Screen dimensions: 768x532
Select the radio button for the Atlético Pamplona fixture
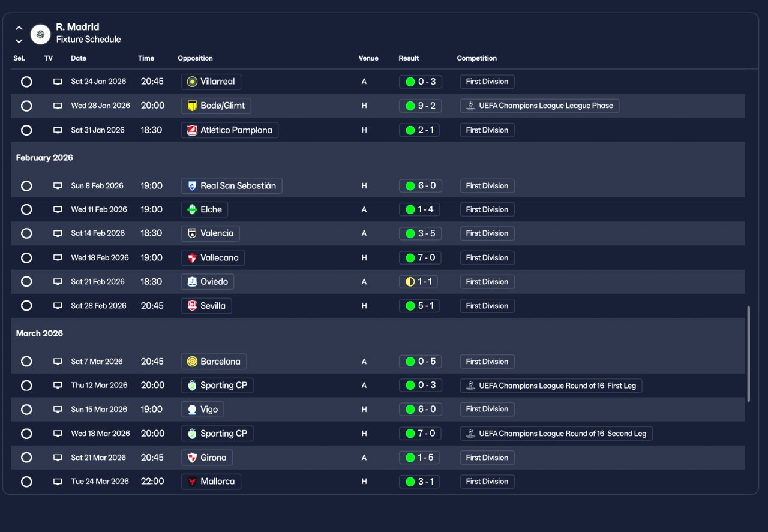(x=26, y=130)
